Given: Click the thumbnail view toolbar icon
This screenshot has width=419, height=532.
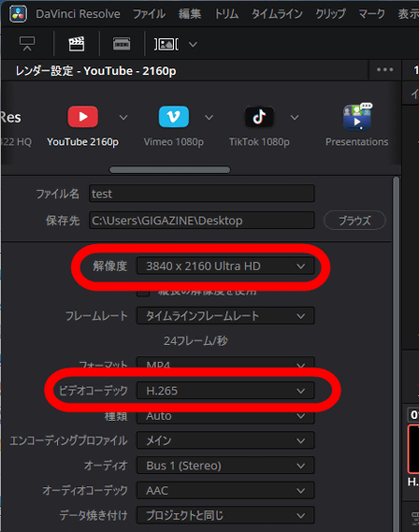Looking at the screenshot, I should pyautogui.click(x=166, y=44).
